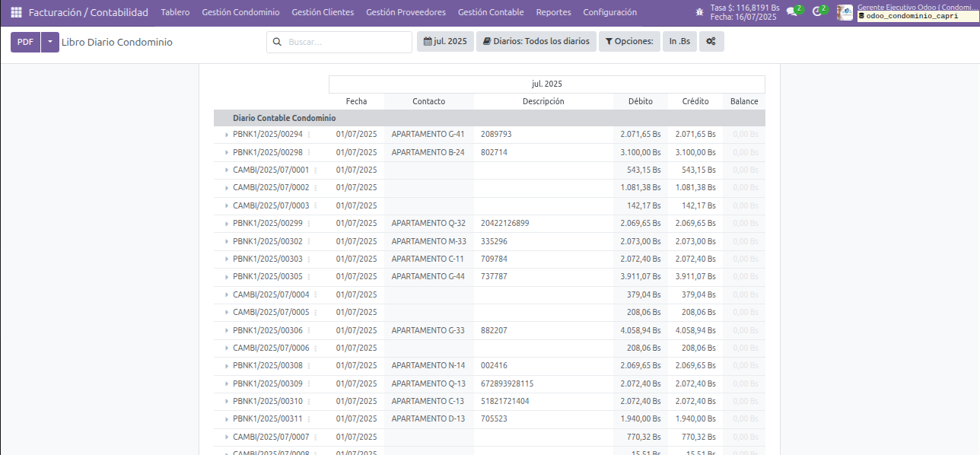Open options dots for PBNK1/2025/00308
This screenshot has height=455, width=980.
point(309,365)
